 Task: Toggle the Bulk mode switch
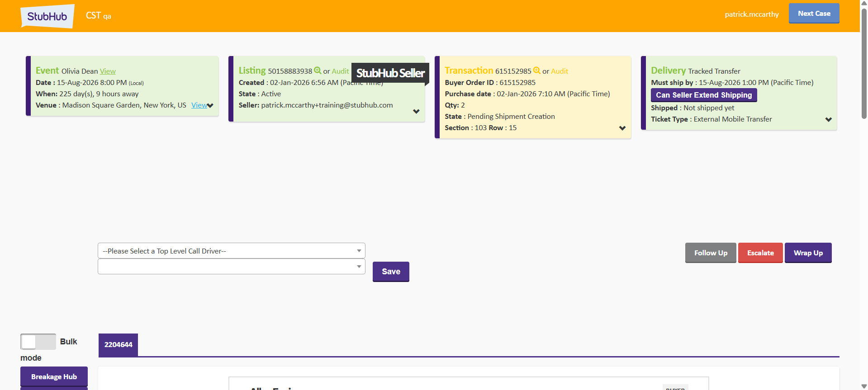click(x=38, y=342)
